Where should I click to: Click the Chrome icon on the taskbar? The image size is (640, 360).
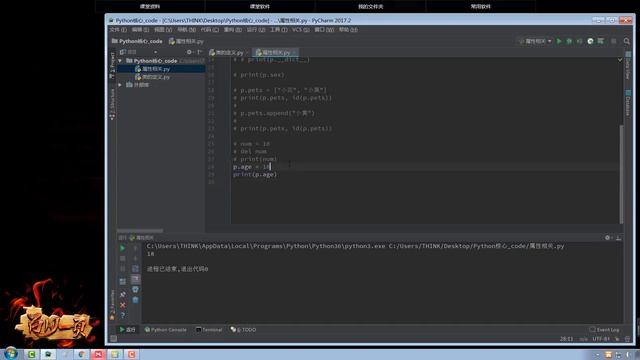pos(81,354)
